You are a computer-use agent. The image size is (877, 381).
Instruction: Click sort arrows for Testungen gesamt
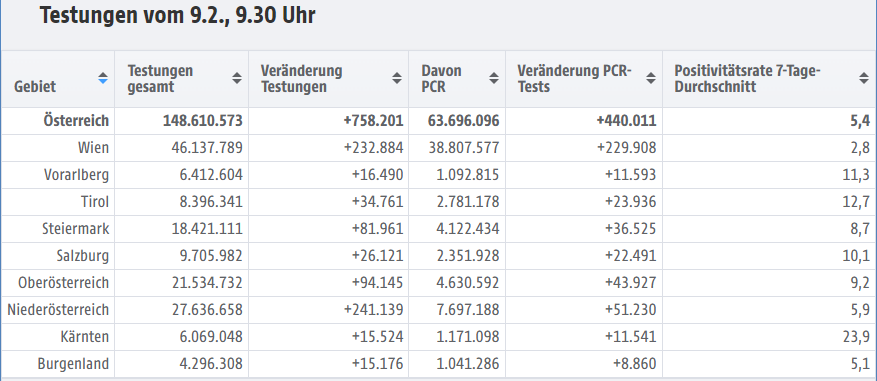pos(237,78)
